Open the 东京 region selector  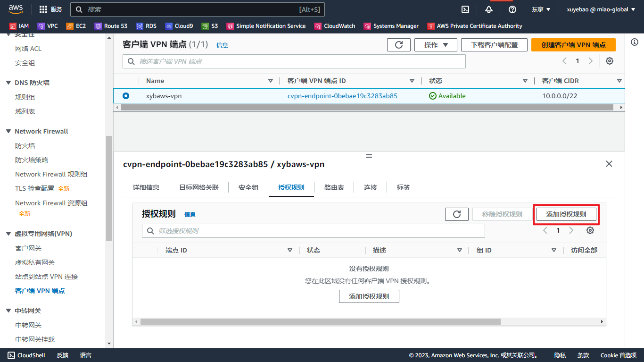tap(541, 9)
